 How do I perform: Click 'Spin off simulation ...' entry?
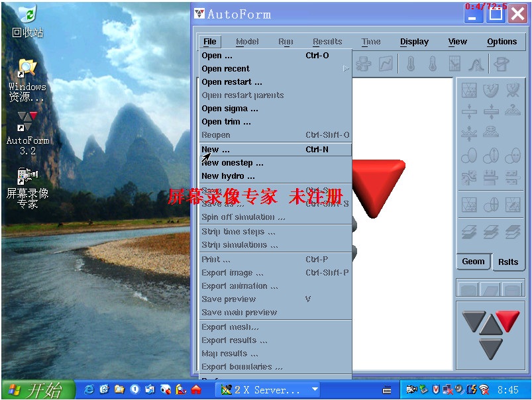click(x=275, y=217)
